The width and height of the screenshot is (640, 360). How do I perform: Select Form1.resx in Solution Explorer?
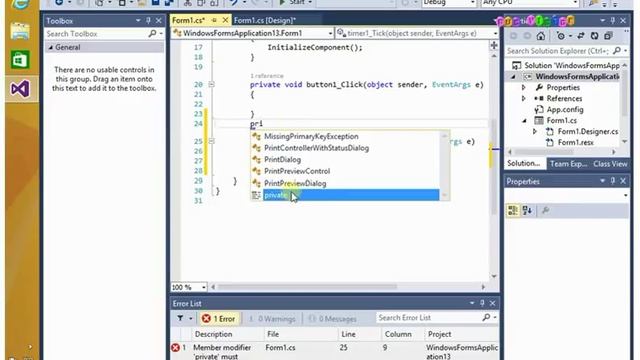(575, 142)
